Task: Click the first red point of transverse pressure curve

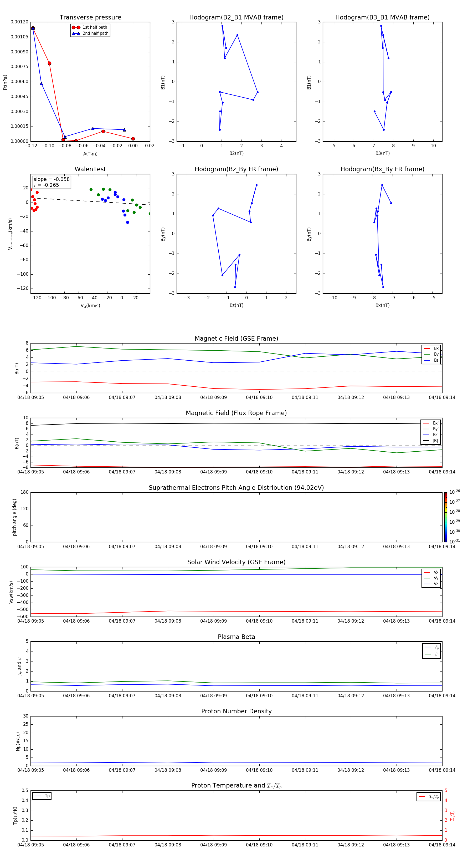Action: coord(33,28)
